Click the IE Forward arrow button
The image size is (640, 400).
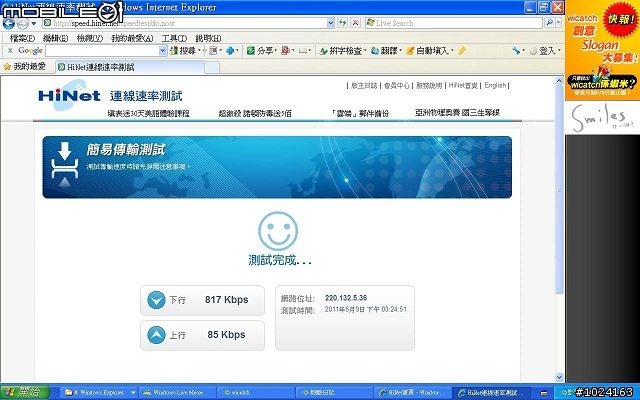tap(22, 23)
